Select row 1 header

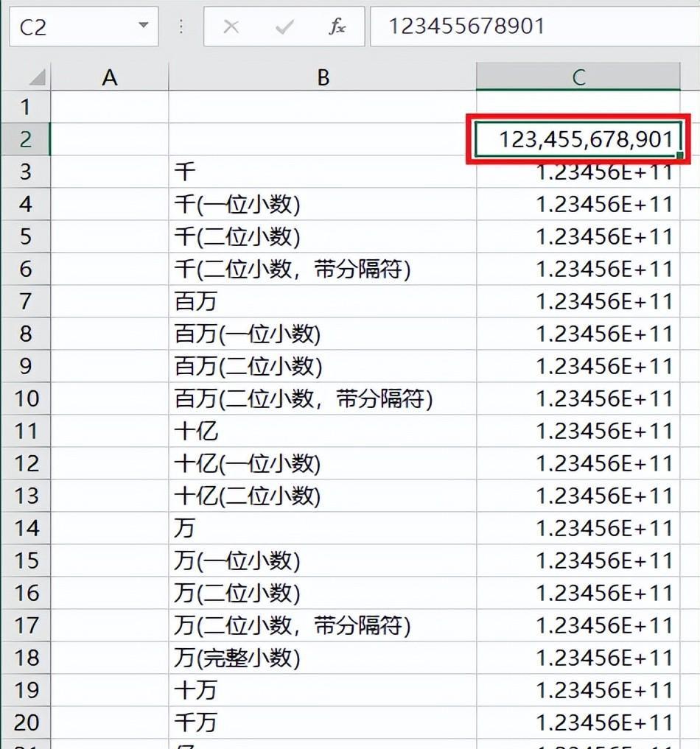click(25, 107)
